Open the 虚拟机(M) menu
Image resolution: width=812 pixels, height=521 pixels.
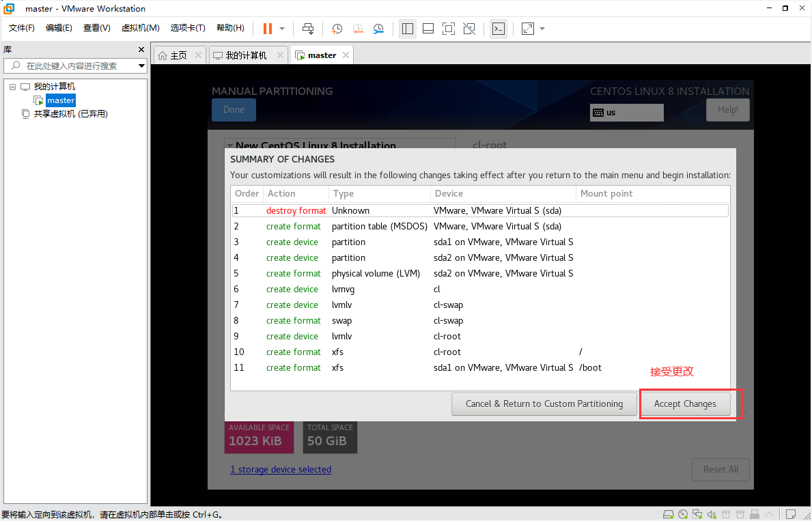pos(140,28)
